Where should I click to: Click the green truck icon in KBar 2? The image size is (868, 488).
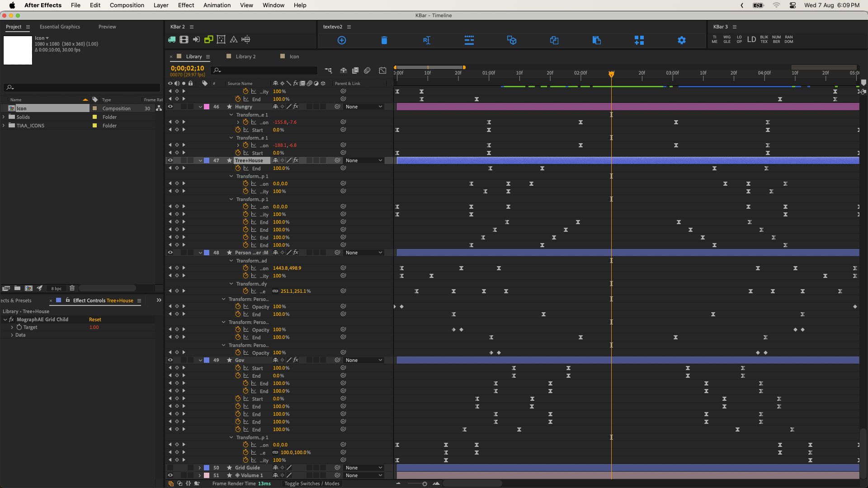pos(172,40)
